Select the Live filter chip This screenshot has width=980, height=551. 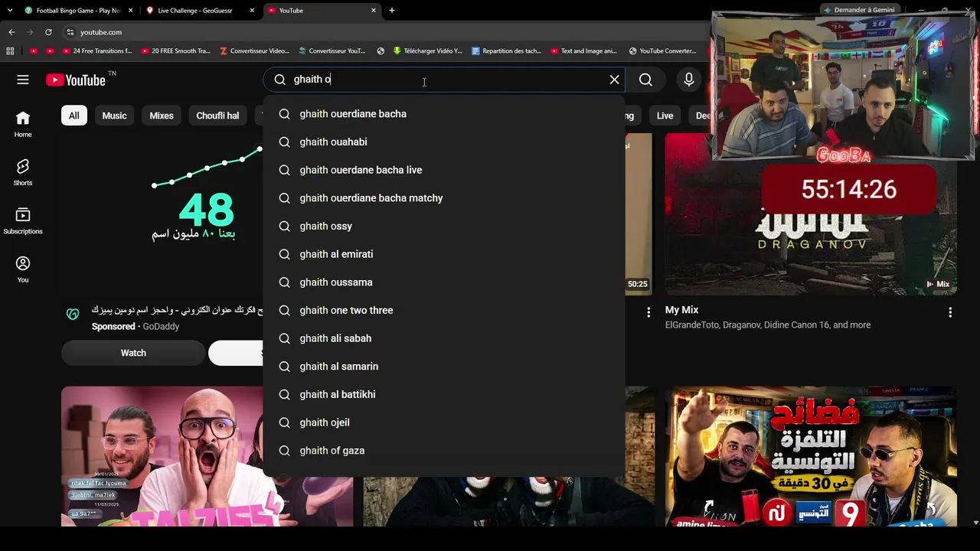(665, 116)
